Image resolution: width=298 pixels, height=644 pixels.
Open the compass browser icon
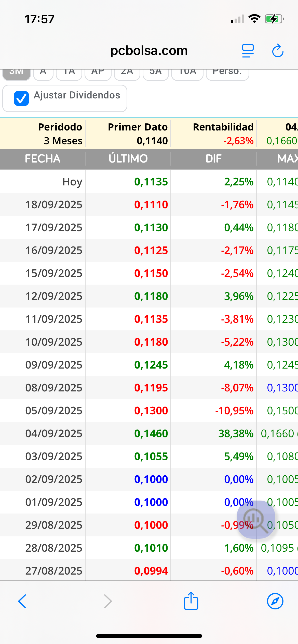tap(275, 601)
